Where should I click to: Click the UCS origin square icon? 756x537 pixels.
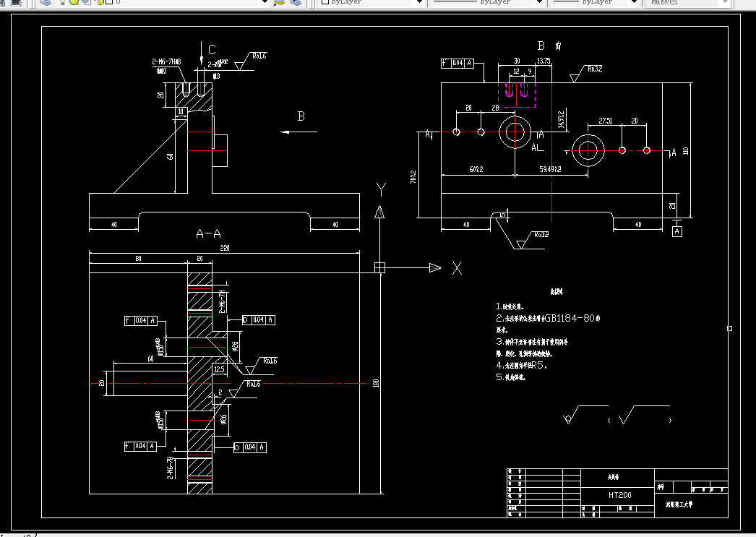(x=380, y=267)
